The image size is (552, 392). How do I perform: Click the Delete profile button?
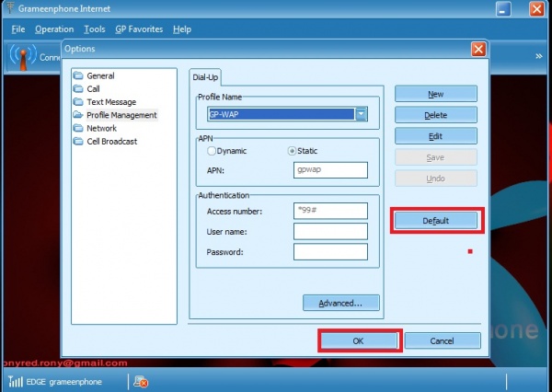point(436,115)
